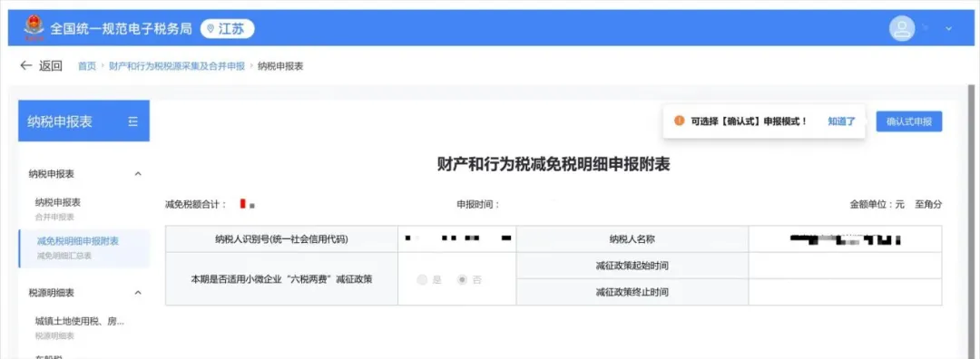Open the user avatar profile icon
The height and width of the screenshot is (359, 980).
point(902,29)
